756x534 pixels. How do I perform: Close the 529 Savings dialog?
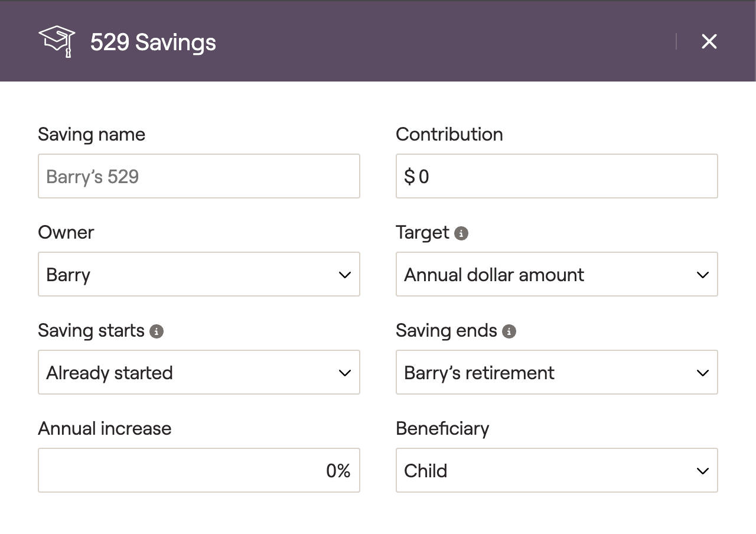709,41
